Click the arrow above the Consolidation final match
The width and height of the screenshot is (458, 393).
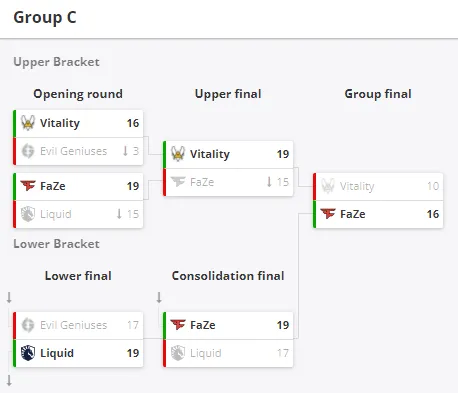click(159, 297)
